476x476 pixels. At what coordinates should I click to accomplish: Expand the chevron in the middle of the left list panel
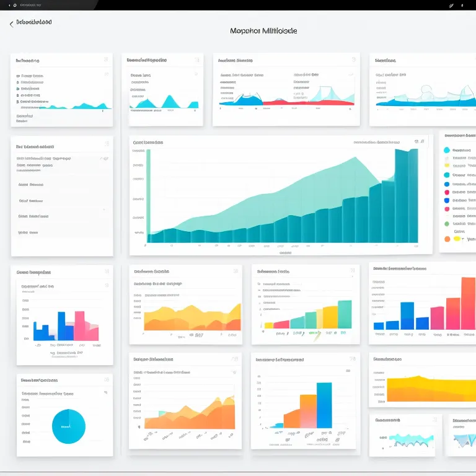(104, 209)
